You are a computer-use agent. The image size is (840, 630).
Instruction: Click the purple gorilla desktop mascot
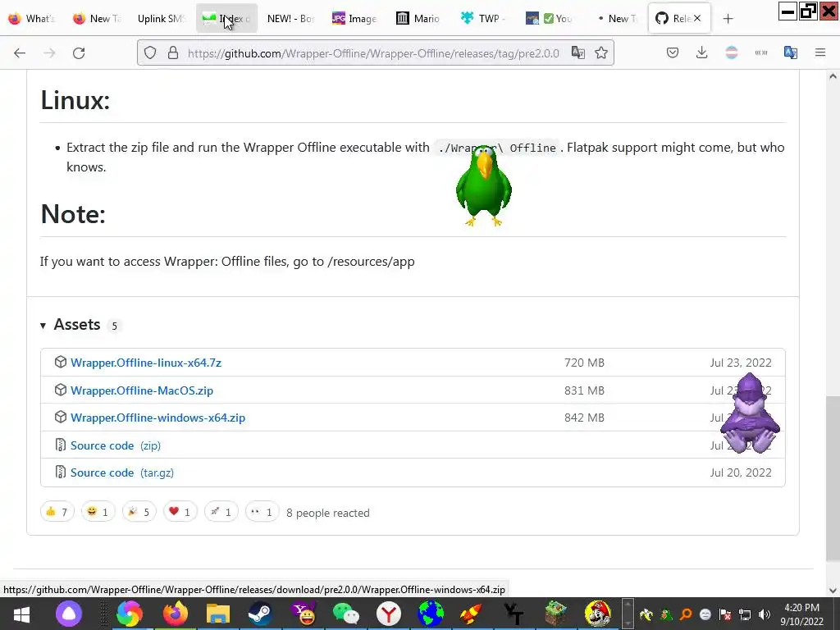tap(750, 413)
